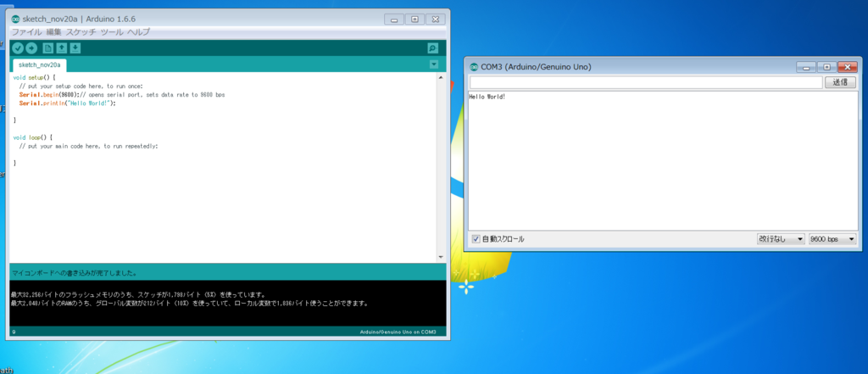Click the Serial.begin(9600) code line
868x374 pixels.
pyautogui.click(x=122, y=95)
